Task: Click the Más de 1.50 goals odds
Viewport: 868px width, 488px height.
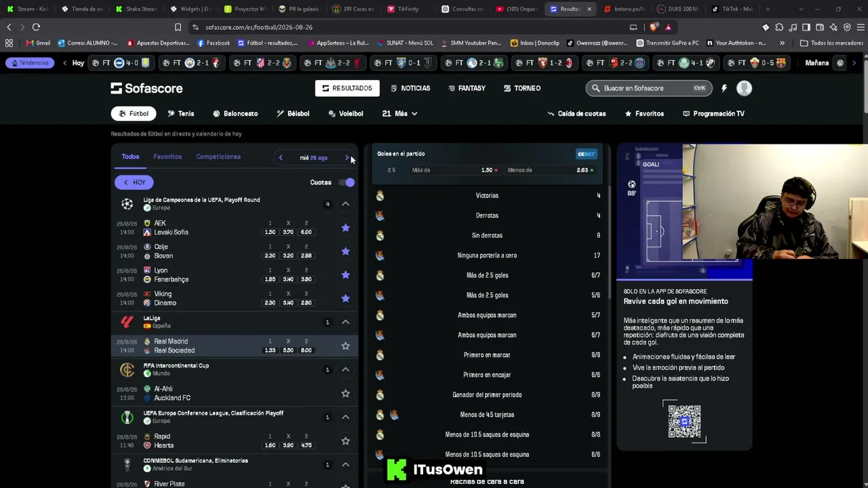Action: pyautogui.click(x=455, y=170)
